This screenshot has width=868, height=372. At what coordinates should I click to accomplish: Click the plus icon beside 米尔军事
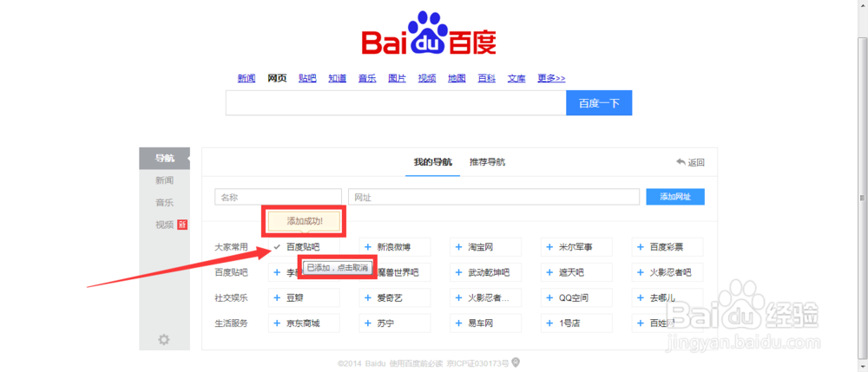coord(549,247)
